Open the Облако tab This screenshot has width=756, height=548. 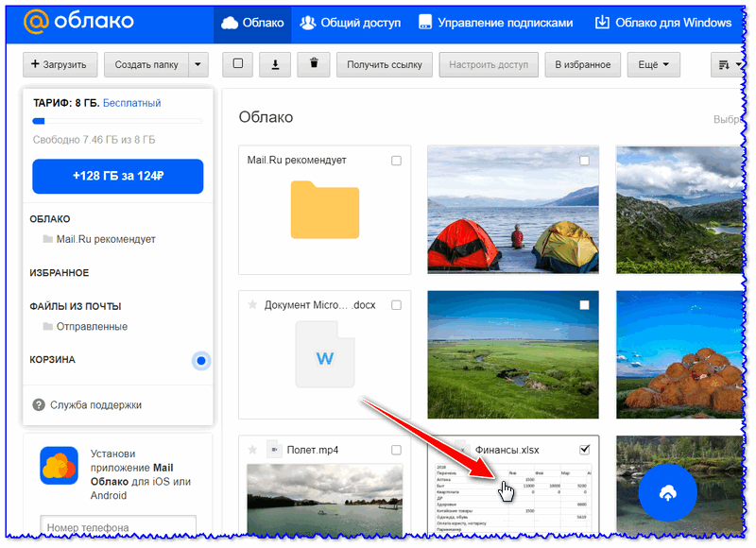point(252,23)
